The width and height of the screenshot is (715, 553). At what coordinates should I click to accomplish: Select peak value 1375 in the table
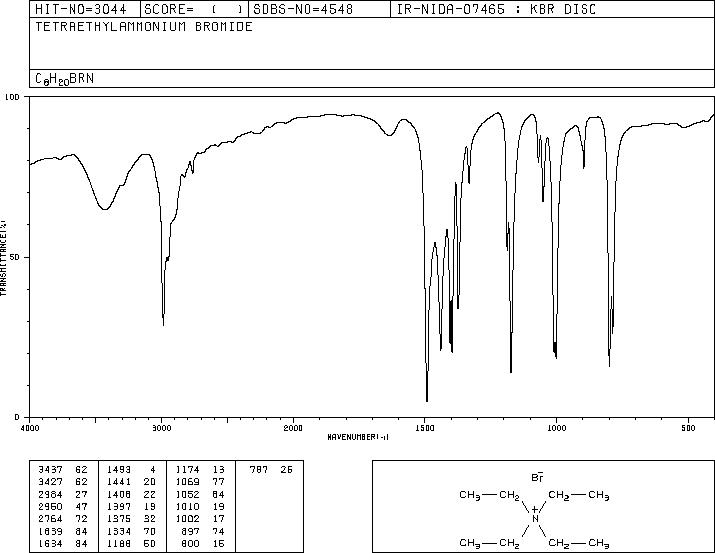point(119,519)
